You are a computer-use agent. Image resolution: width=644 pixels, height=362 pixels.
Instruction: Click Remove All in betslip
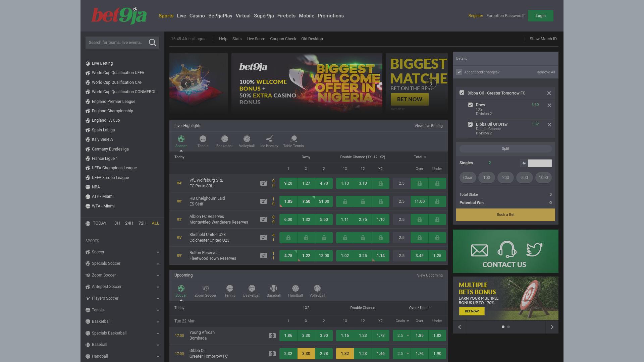(x=546, y=72)
